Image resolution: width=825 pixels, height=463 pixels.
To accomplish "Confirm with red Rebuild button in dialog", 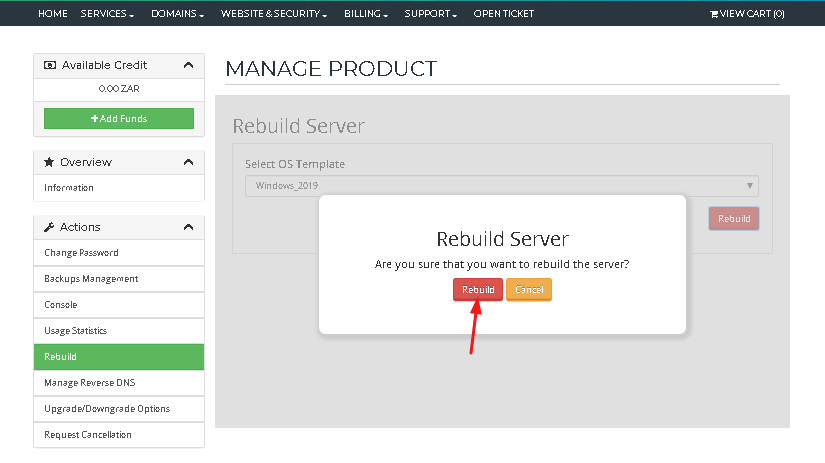I will (x=478, y=289).
